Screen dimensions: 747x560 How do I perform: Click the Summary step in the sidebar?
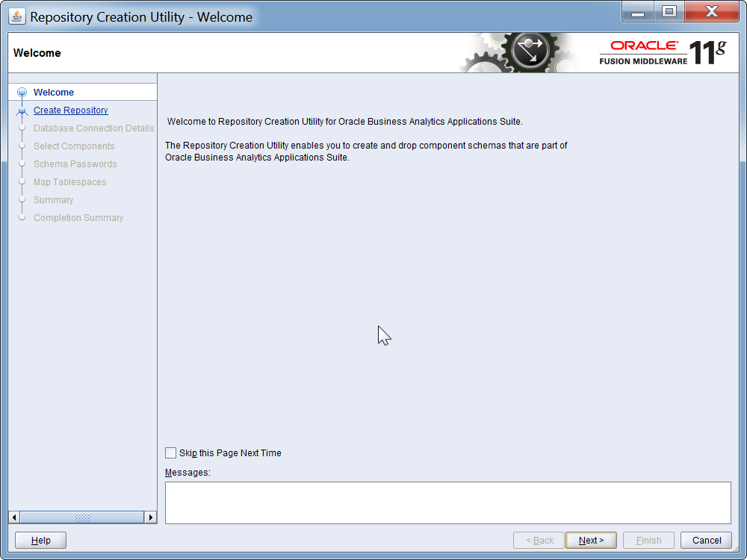53,200
